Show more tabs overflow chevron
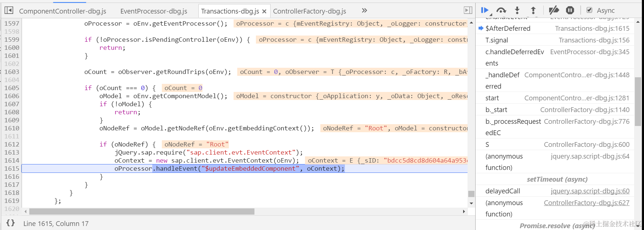The image size is (644, 230). [x=364, y=11]
